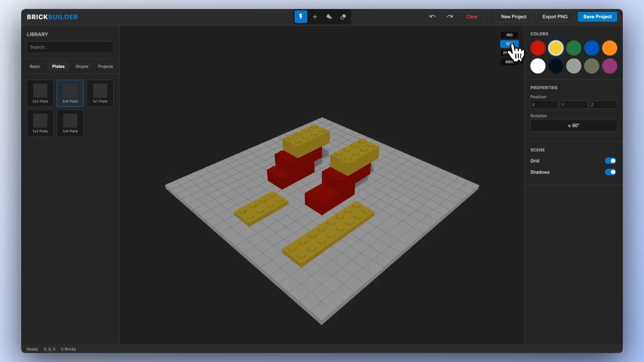
Task: Pick the 1x1 Plate piece
Action: click(x=100, y=93)
